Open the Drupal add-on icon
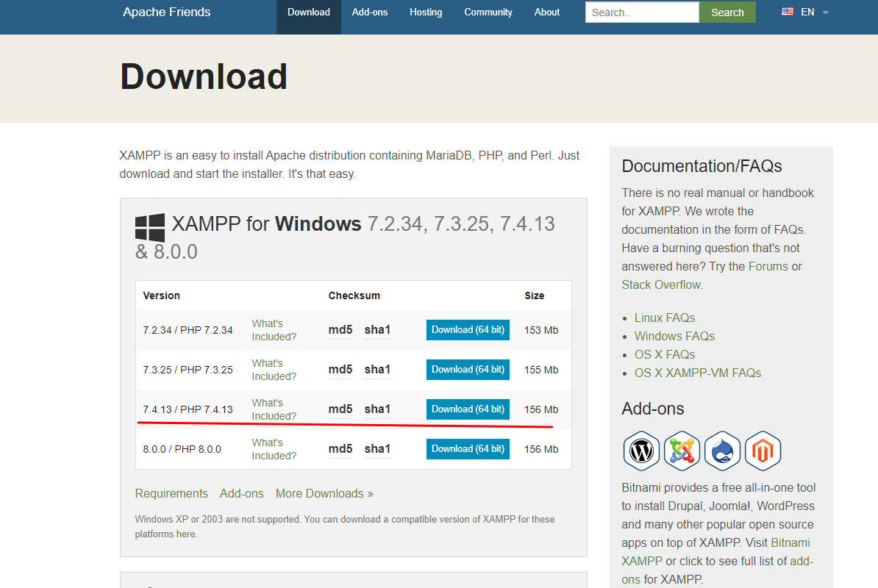The image size is (878, 588). tap(722, 451)
